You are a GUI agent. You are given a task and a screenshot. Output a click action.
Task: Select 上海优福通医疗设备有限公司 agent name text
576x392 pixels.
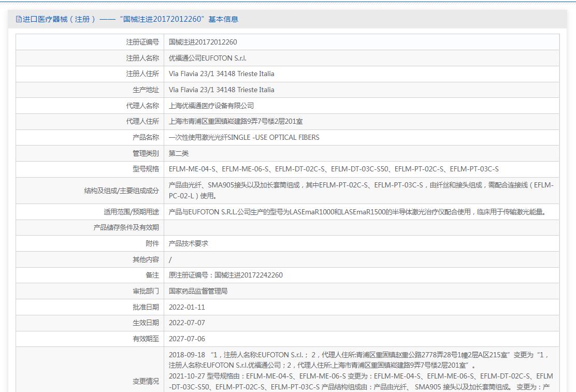(211, 106)
